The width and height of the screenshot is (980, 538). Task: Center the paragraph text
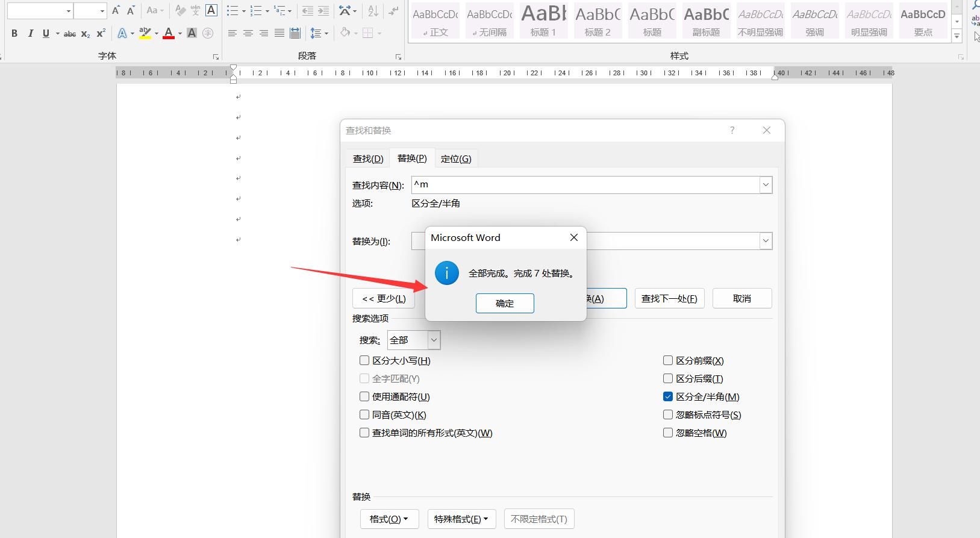[x=248, y=33]
